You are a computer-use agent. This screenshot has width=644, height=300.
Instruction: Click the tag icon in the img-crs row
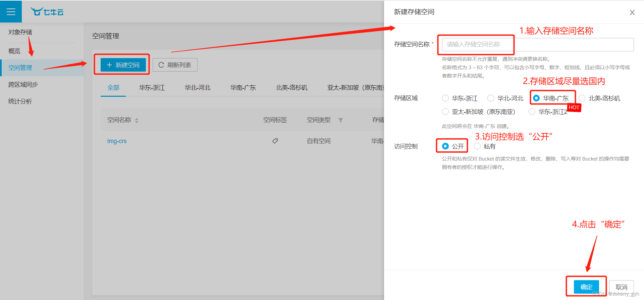275,141
